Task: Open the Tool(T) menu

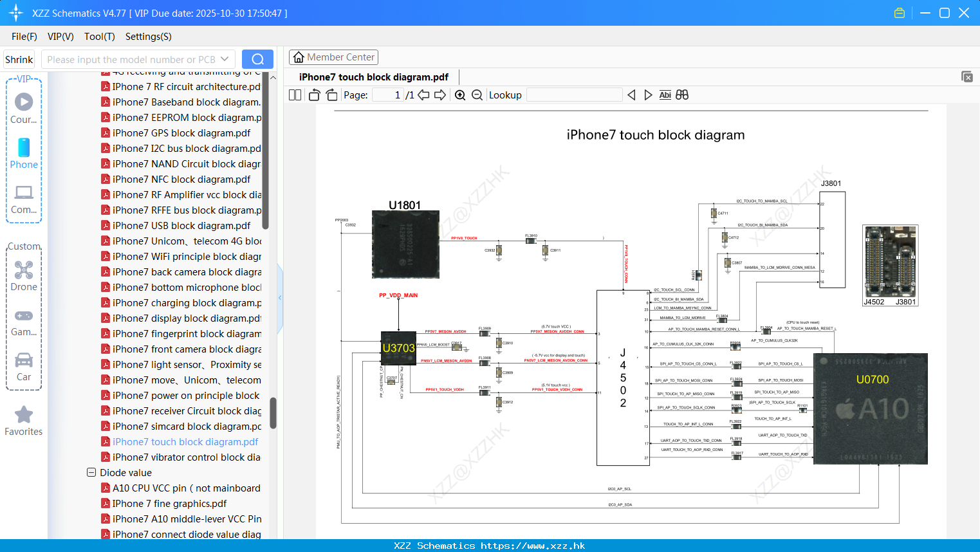Action: pyautogui.click(x=100, y=37)
